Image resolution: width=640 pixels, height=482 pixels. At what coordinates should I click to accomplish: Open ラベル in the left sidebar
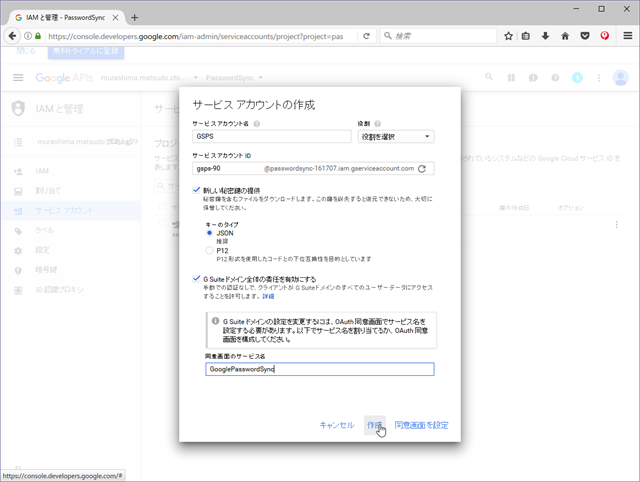click(71, 230)
